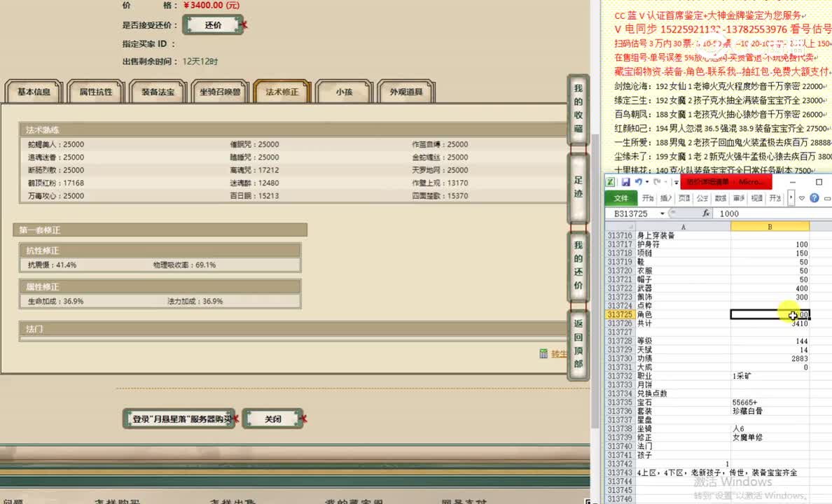The height and width of the screenshot is (504, 832).
Task: Click the 返回顶部 side button
Action: pos(578,343)
